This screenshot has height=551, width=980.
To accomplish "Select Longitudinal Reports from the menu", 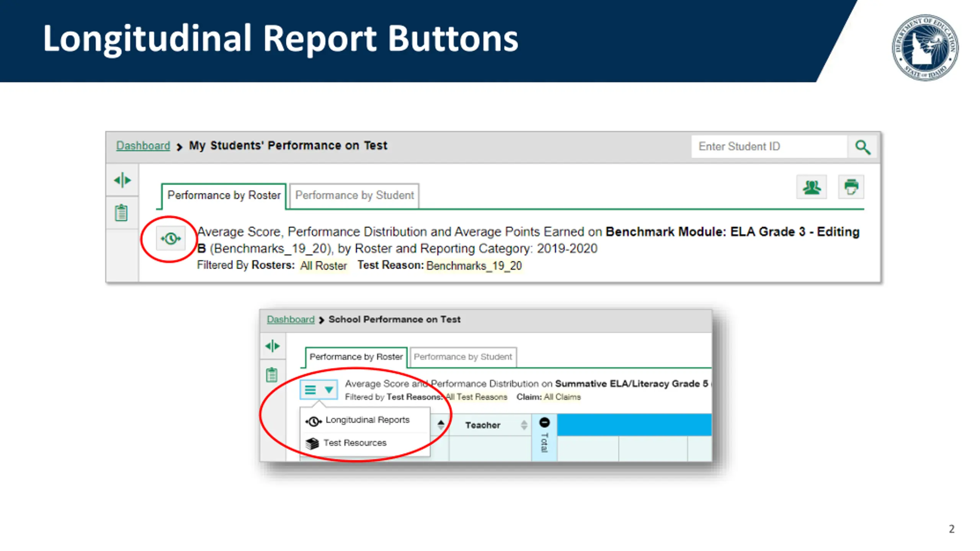I will (367, 420).
